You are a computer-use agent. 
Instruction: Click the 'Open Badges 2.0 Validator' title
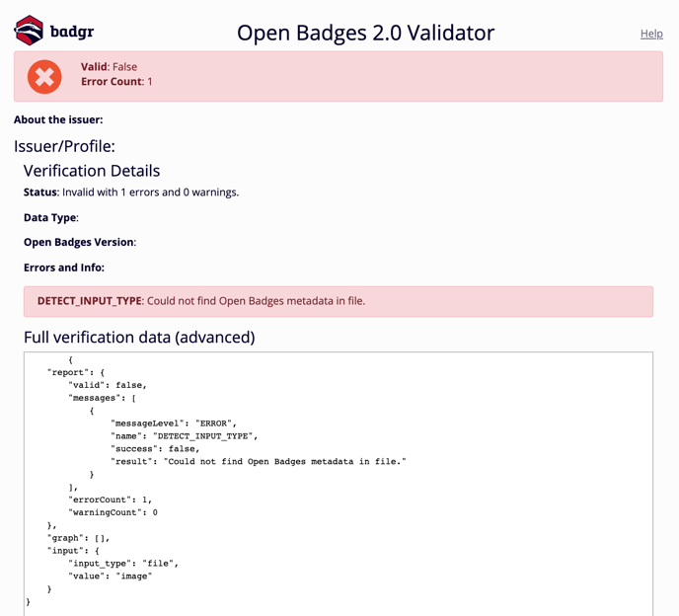coord(365,33)
